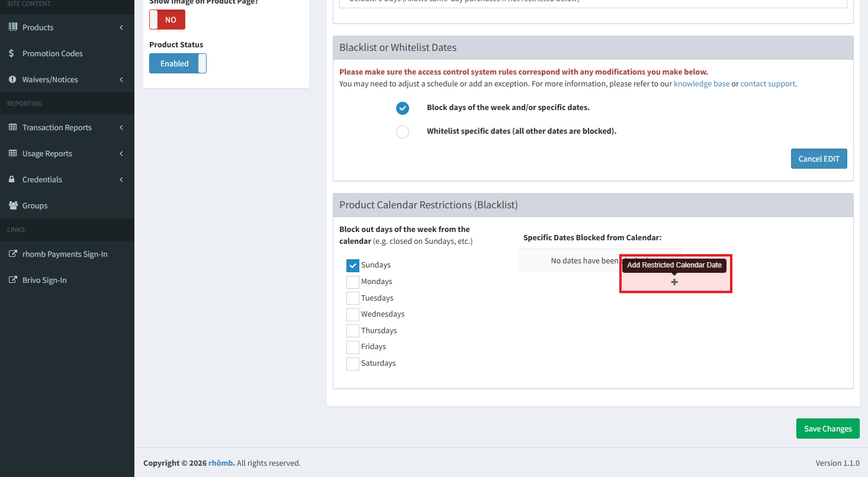The image size is (868, 477).
Task: Click the plus icon to add restricted date
Action: coord(674,282)
